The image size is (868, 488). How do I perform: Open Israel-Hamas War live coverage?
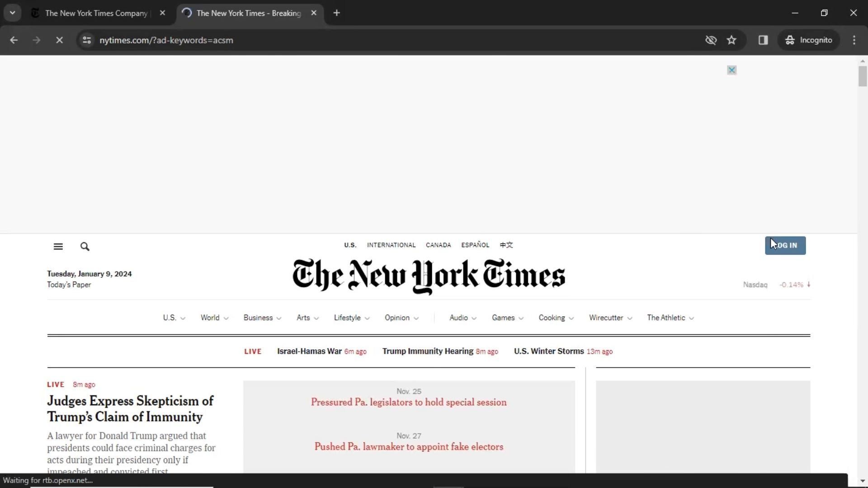[309, 352]
